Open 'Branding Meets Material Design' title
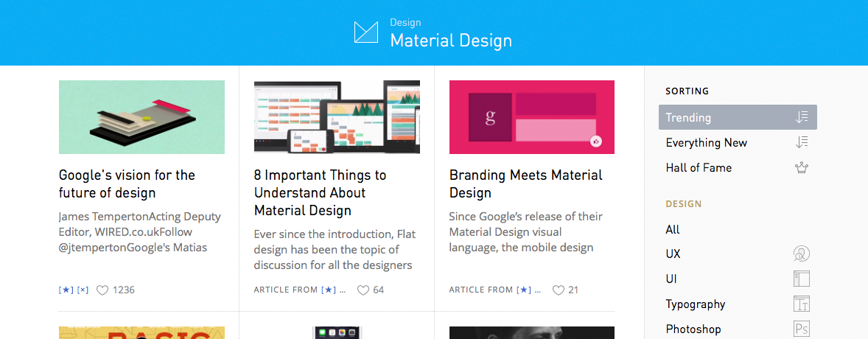 click(525, 184)
